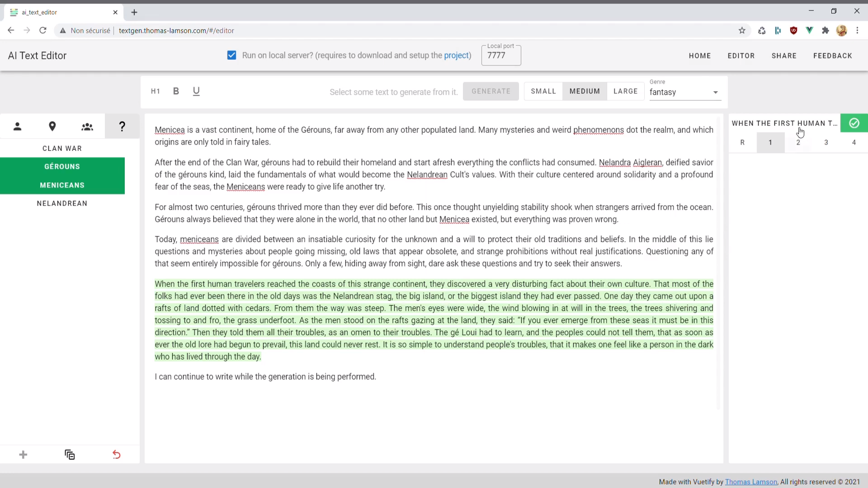Viewport: 868px width, 488px height.
Task: Open the groups tab in the sidebar
Action: [87, 127]
